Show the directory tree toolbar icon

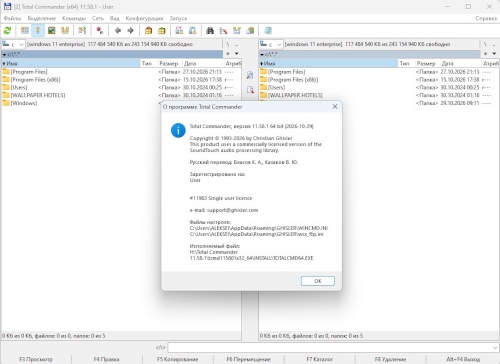click(x=65, y=31)
